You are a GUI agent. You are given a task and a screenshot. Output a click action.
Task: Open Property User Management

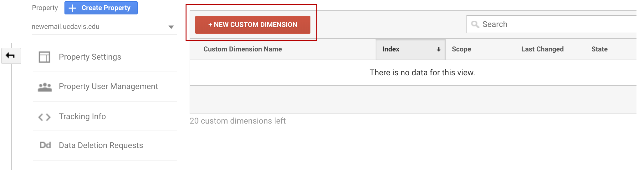[108, 86]
